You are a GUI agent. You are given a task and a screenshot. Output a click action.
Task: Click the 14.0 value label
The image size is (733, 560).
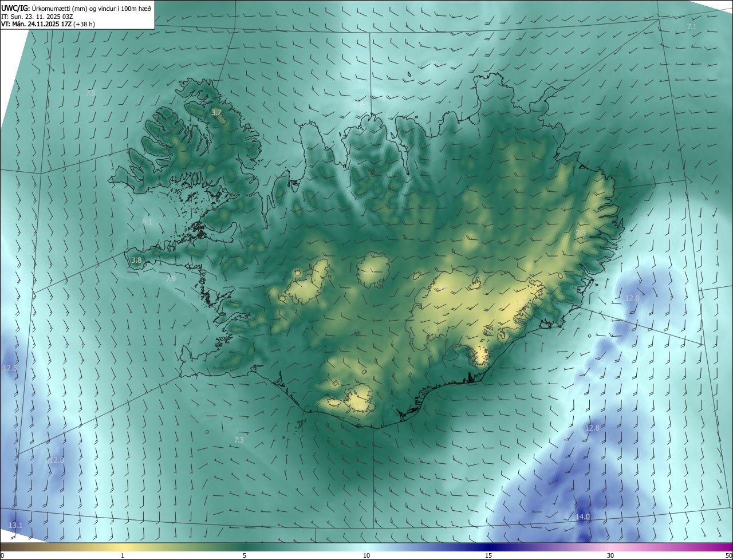pos(582,516)
